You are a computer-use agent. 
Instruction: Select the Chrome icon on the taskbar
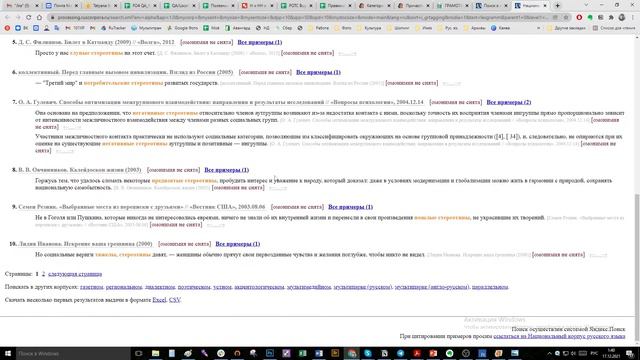[x=351, y=353]
